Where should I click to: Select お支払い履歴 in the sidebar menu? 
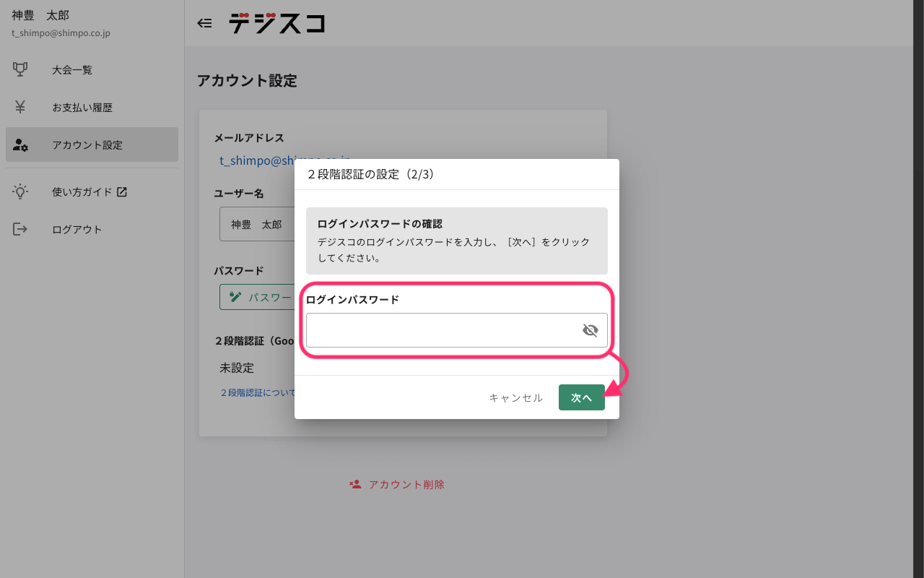coord(82,108)
